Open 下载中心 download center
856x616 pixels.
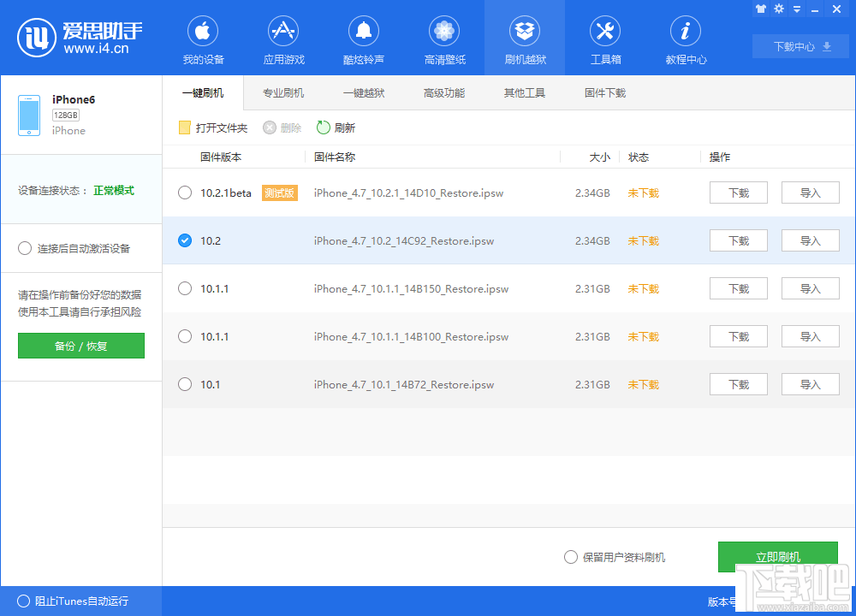pyautogui.click(x=800, y=46)
